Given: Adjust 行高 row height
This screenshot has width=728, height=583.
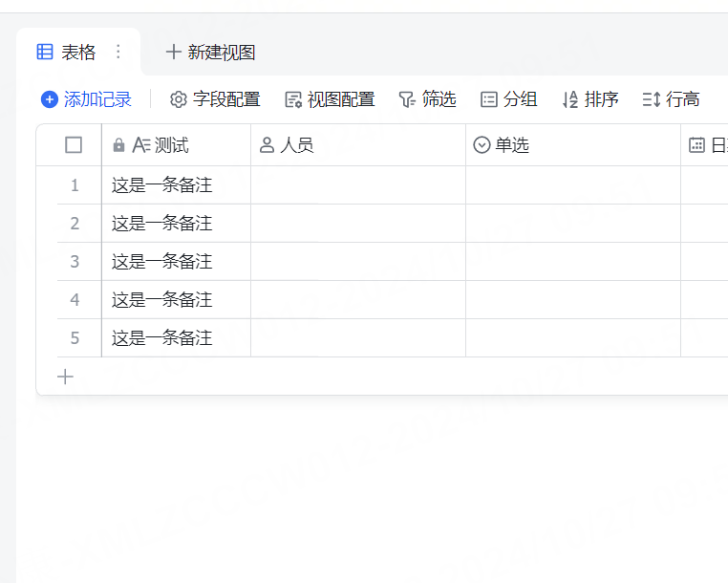Looking at the screenshot, I should point(671,99).
